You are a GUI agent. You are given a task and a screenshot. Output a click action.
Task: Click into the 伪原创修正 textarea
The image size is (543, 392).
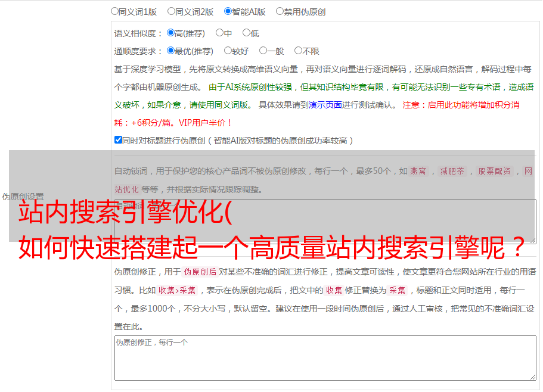click(325, 358)
